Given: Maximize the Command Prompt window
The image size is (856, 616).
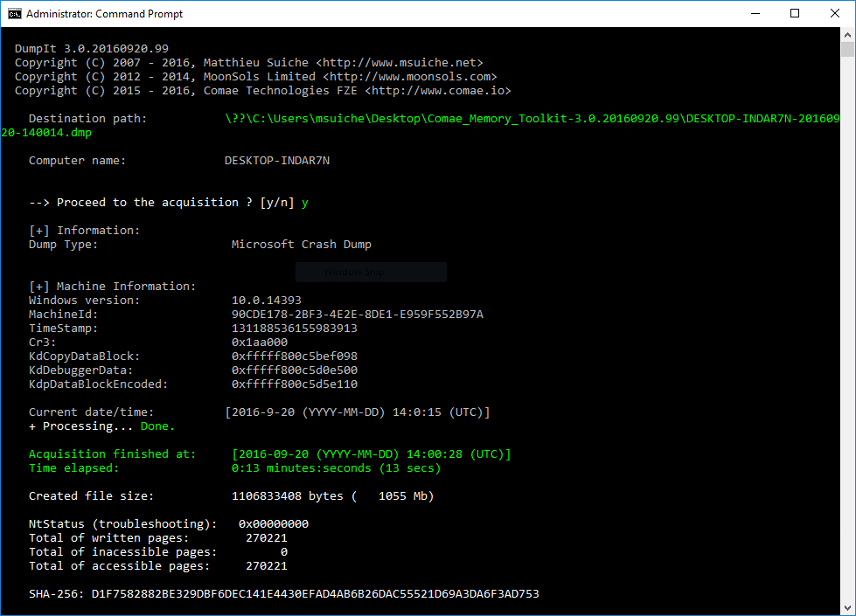Looking at the screenshot, I should [794, 14].
